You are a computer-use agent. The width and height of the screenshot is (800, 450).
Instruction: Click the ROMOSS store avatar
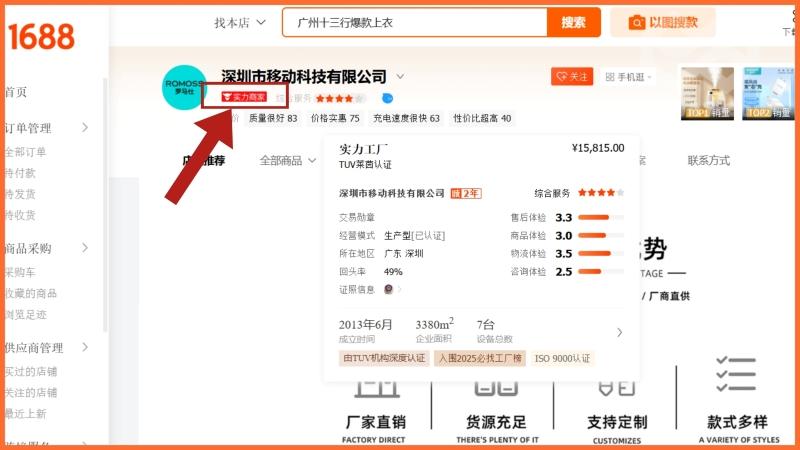[x=184, y=88]
